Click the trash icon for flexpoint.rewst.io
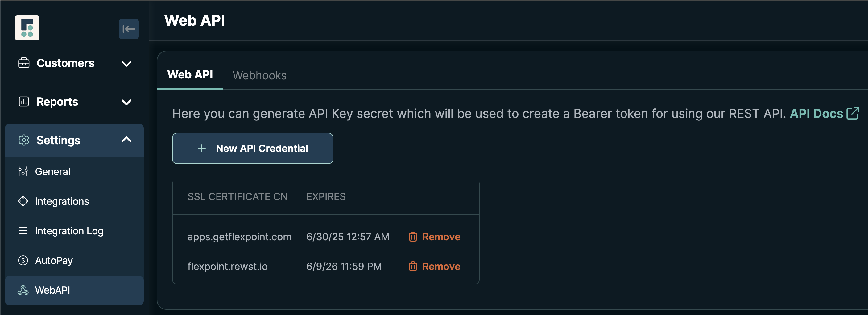868x315 pixels. [x=413, y=267]
